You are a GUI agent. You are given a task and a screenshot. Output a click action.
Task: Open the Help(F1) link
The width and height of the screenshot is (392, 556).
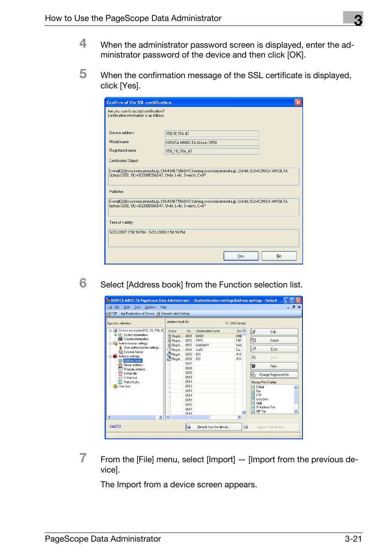[115, 426]
